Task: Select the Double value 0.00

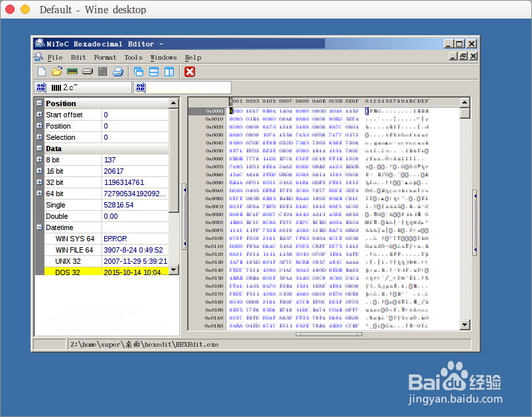Action: [111, 216]
